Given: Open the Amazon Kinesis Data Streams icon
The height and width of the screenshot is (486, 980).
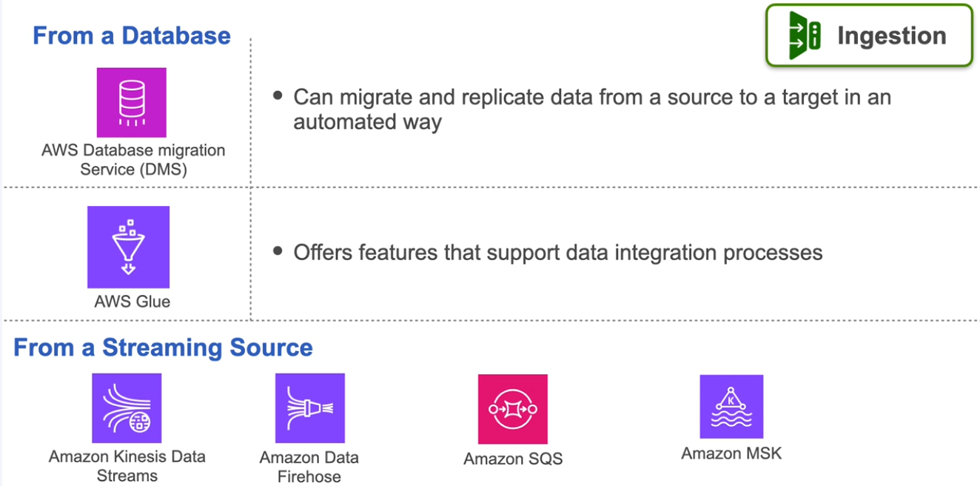Looking at the screenshot, I should click(x=127, y=407).
